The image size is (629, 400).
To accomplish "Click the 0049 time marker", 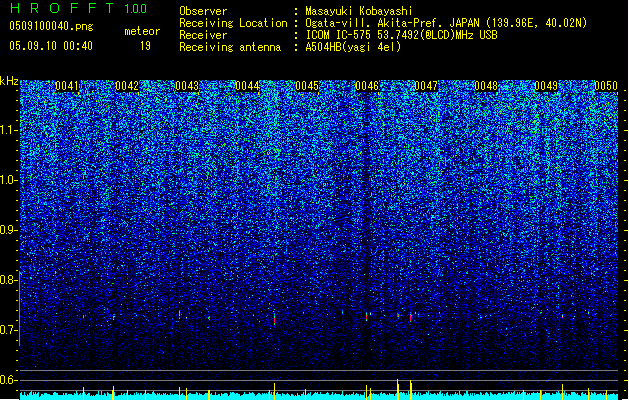I will coord(546,86).
